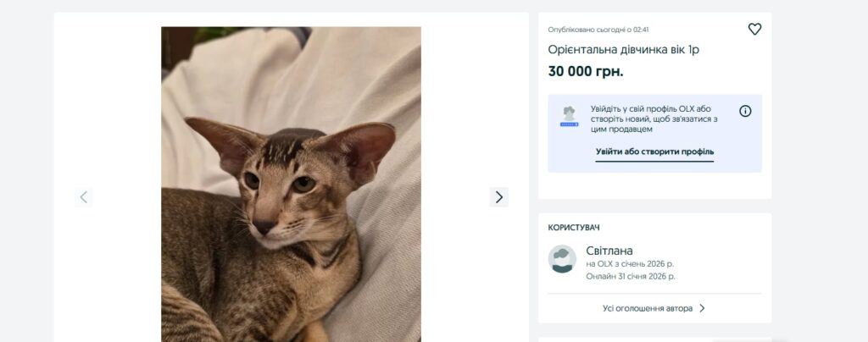Screen dimensions: 868x342
Task: Click the price 30 000 грн.
Action: click(x=586, y=72)
